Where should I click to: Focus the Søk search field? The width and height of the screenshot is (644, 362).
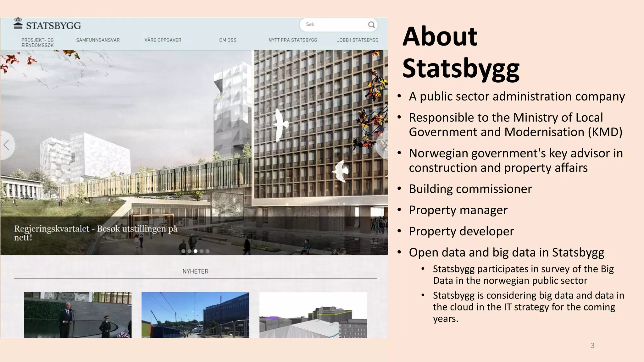point(338,25)
